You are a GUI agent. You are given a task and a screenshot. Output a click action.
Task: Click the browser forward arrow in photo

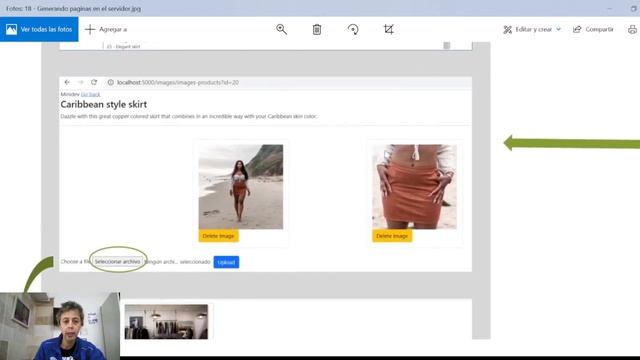[80, 82]
